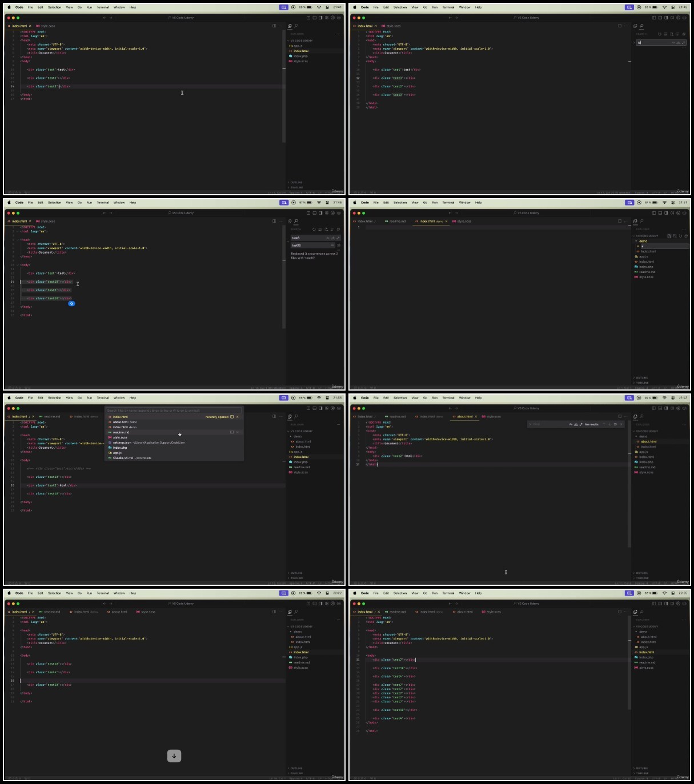Remove readme.md from recently opened list
The width and height of the screenshot is (694, 784).
pos(237,432)
